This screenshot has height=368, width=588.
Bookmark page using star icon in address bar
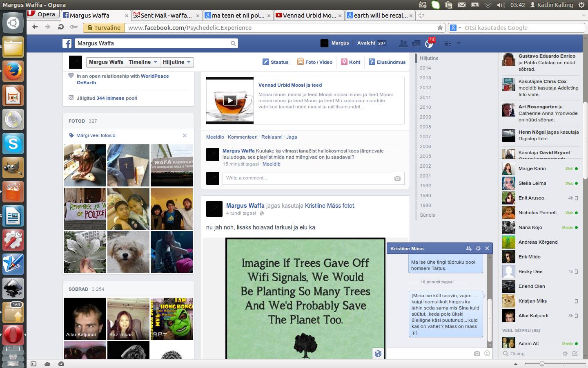point(440,28)
